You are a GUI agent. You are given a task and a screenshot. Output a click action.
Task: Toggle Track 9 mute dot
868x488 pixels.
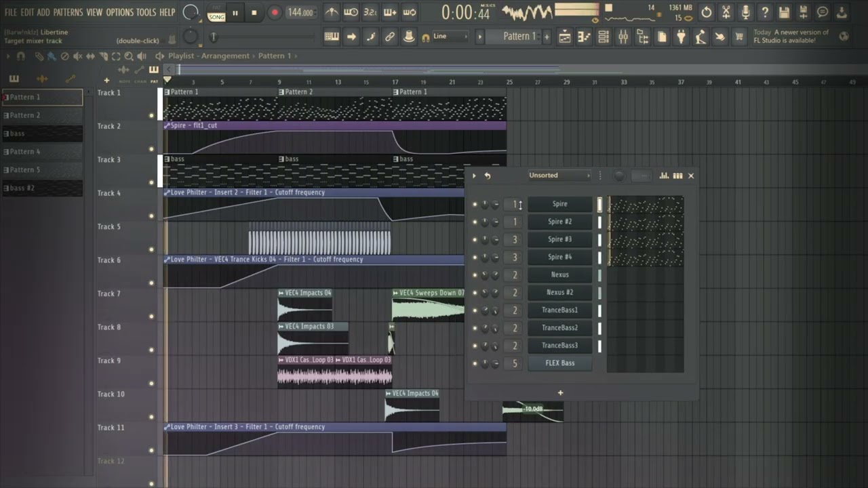tap(151, 384)
